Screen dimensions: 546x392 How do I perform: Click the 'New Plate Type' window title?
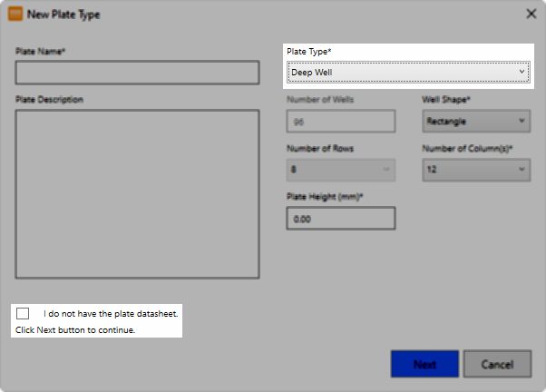click(x=65, y=15)
